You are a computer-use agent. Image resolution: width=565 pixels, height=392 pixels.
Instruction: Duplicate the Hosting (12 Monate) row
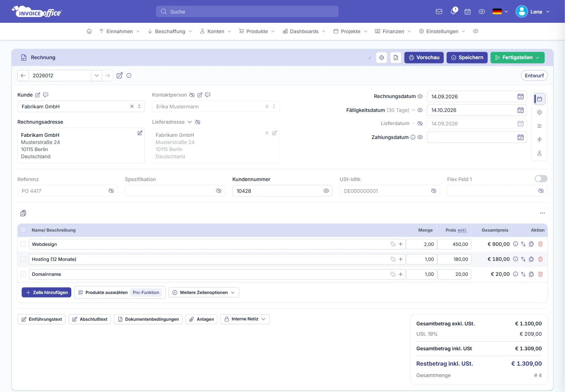[531, 259]
